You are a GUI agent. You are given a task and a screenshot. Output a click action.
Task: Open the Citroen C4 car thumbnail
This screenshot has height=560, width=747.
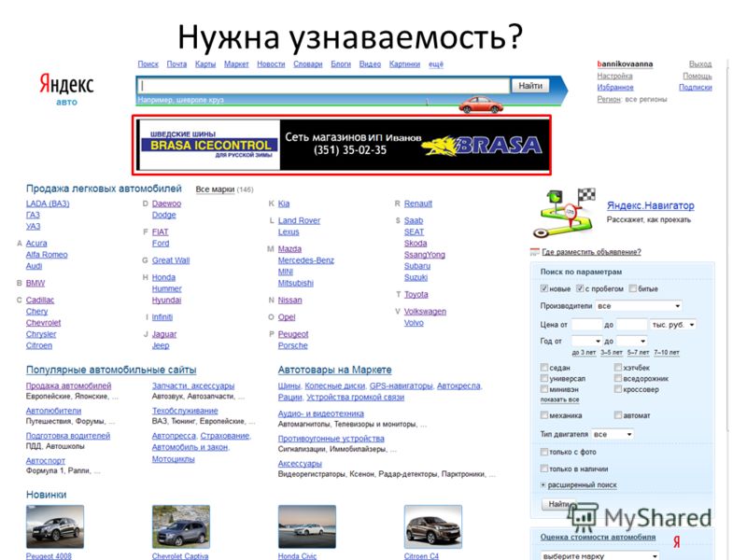coord(433,526)
